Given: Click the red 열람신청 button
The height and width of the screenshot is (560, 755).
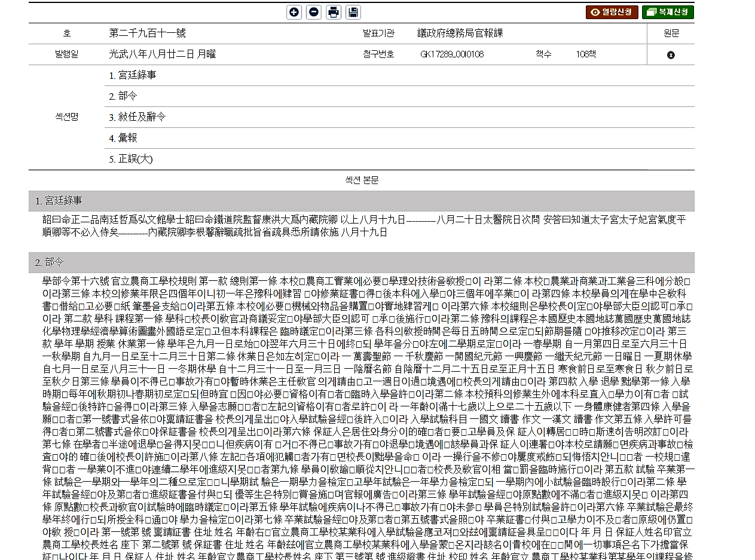Looking at the screenshot, I should pyautogui.click(x=612, y=12).
